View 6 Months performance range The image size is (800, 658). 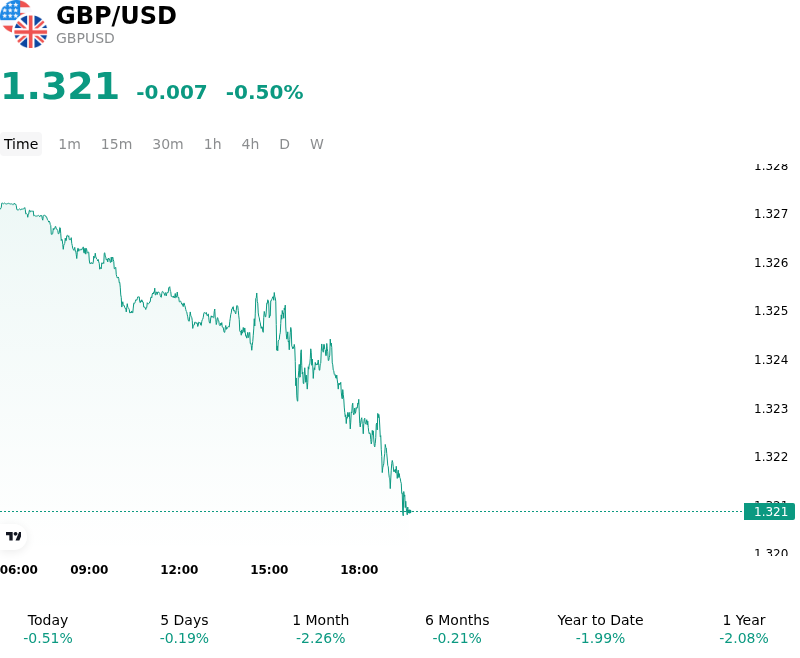(x=457, y=628)
